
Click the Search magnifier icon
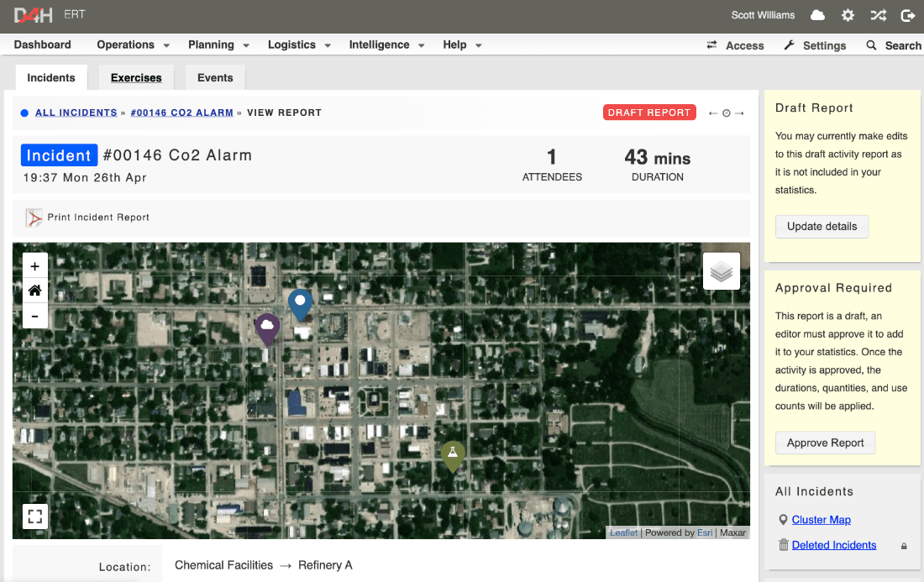(x=871, y=45)
